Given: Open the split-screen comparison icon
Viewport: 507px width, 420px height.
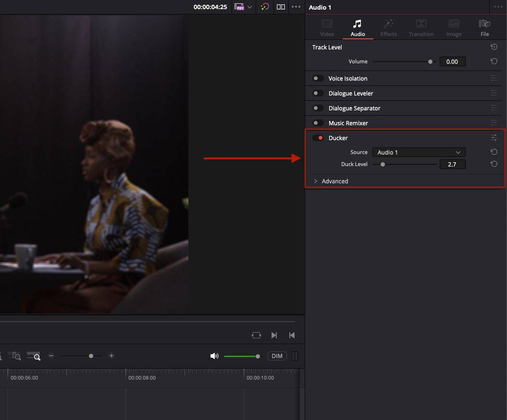Looking at the screenshot, I should tap(281, 7).
